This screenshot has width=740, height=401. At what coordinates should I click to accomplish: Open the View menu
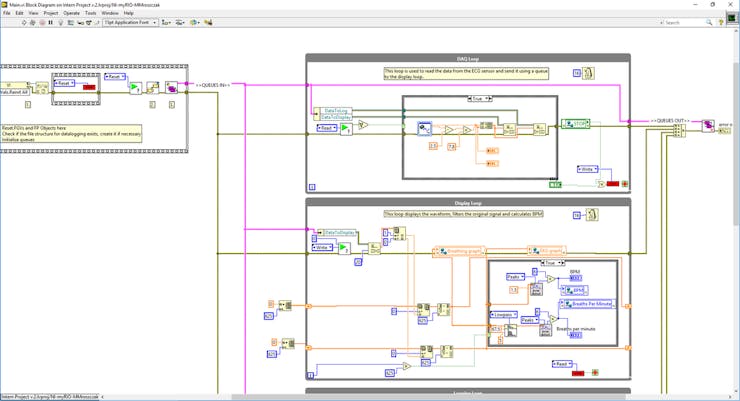33,13
